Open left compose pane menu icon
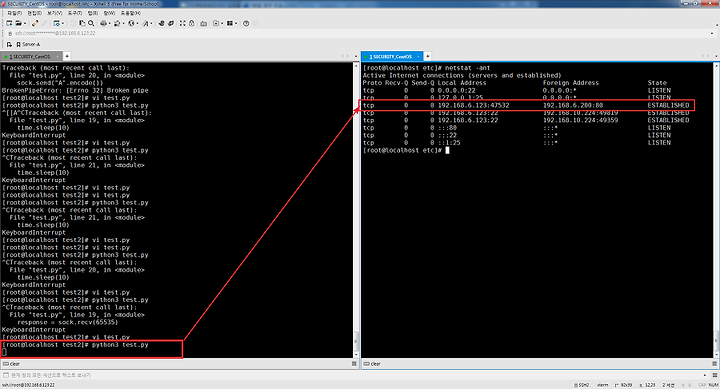The height and width of the screenshot is (389, 720). 354,364
